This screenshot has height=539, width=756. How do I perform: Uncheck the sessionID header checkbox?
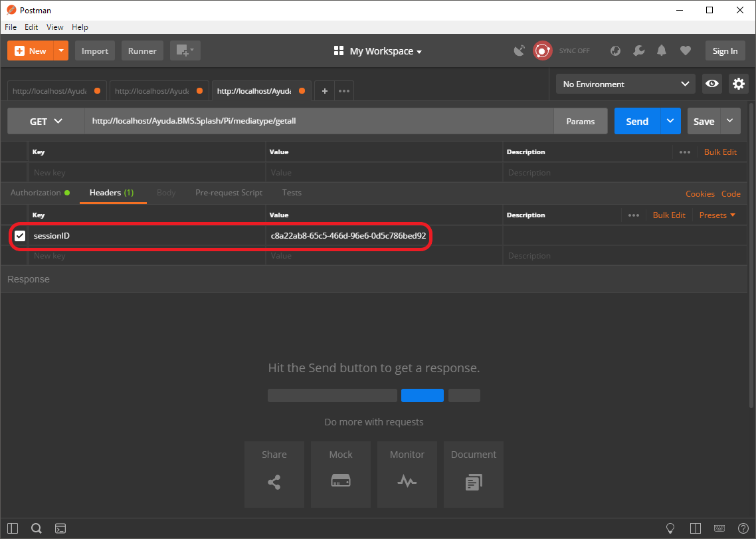[20, 235]
